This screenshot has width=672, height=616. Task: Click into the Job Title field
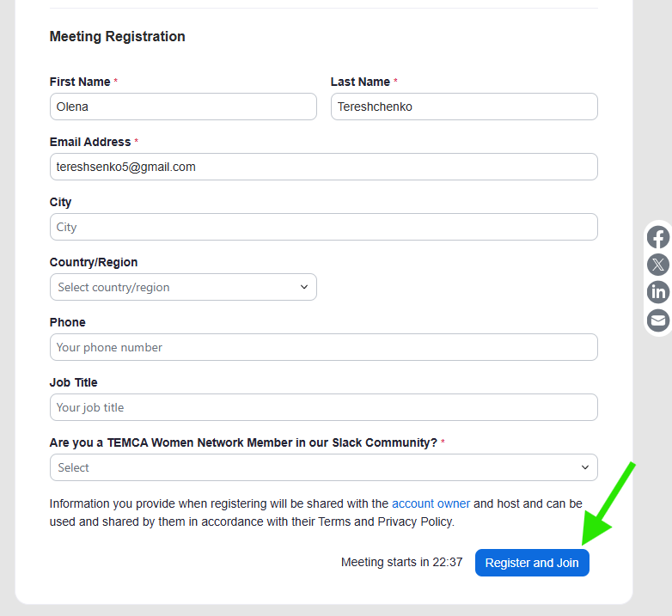point(324,407)
